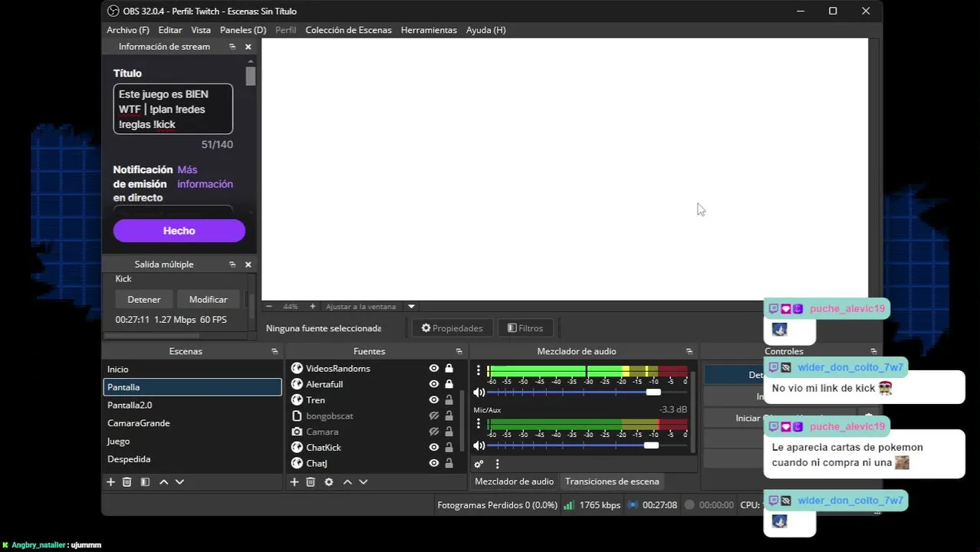980x552 pixels.
Task: Mute the Mic/Aux speaker icon
Action: tap(479, 445)
